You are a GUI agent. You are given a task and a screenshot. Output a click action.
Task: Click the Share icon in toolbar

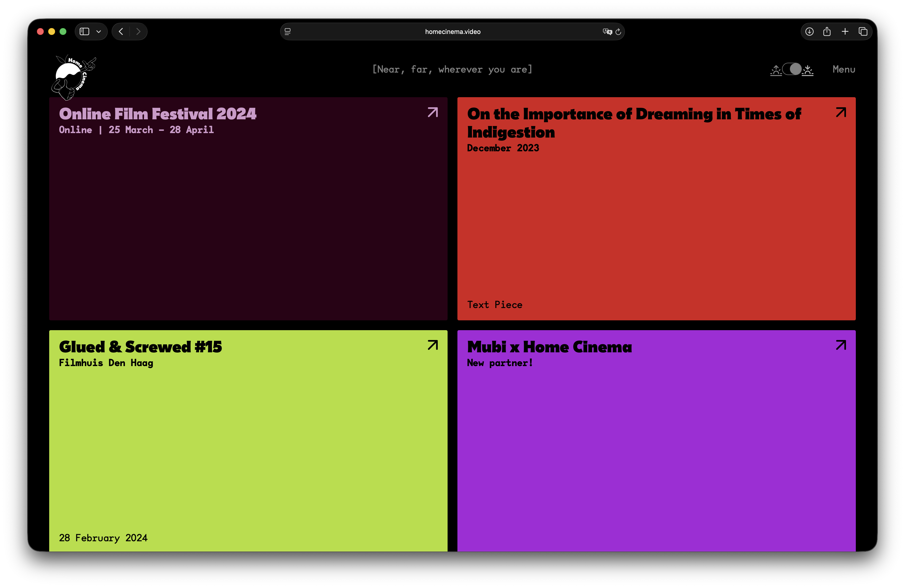coord(827,31)
